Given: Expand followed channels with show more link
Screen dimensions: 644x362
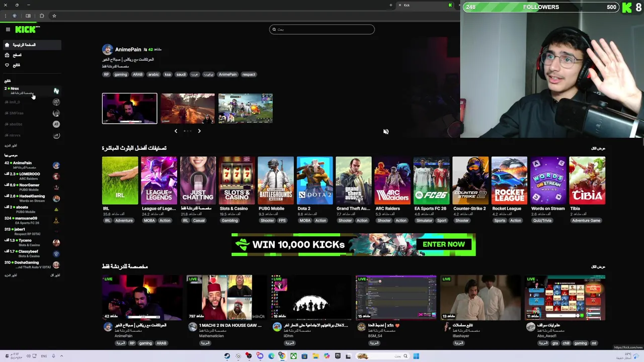Looking at the screenshot, I should pos(11,145).
